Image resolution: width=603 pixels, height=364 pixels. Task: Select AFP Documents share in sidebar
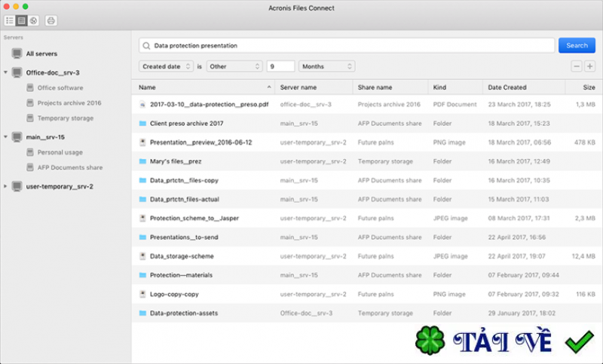70,167
